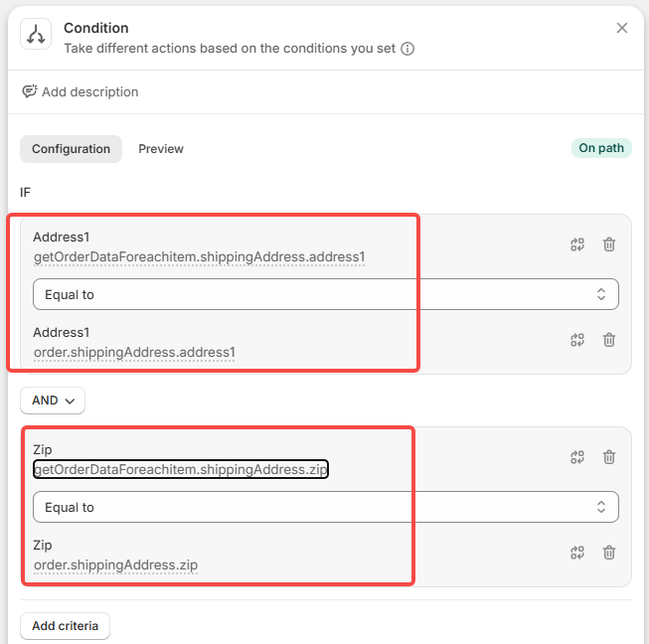The height and width of the screenshot is (644, 649).
Task: Delete the getOrderDataForeachitem address1 row
Action: point(609,244)
